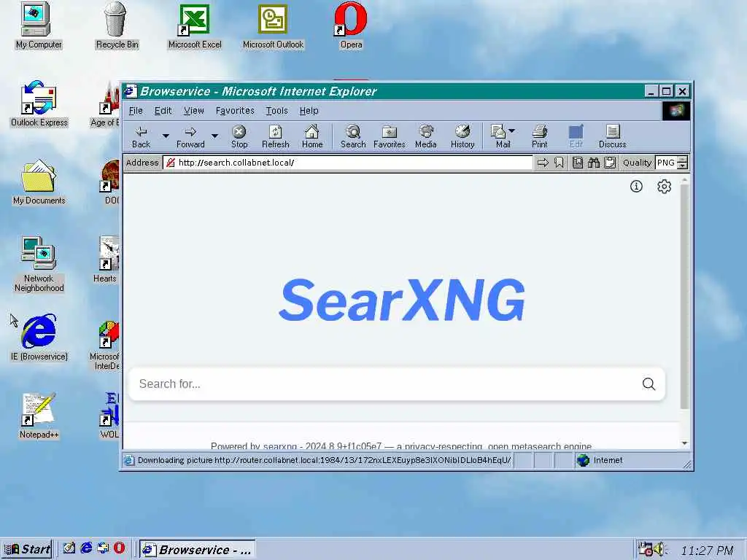
Task: Click the clipboard icon in address toolbar
Action: (610, 163)
